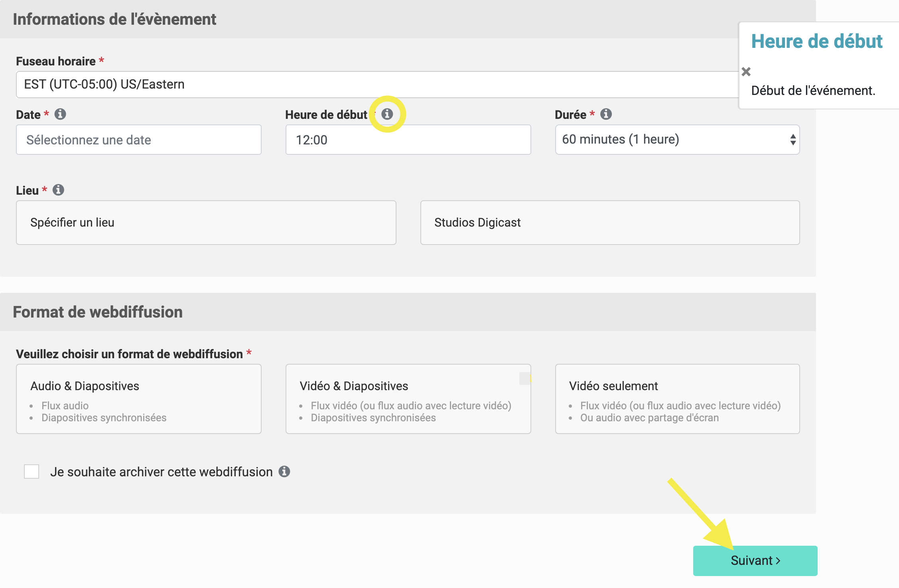Click the date selection field
899x588 pixels.
(138, 140)
